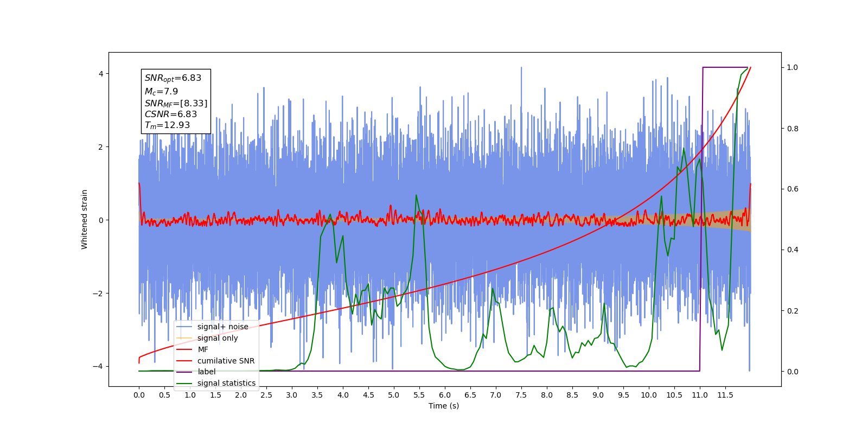Click the x-axis tick label 5.5
The height and width of the screenshot is (434, 868).
419,395
